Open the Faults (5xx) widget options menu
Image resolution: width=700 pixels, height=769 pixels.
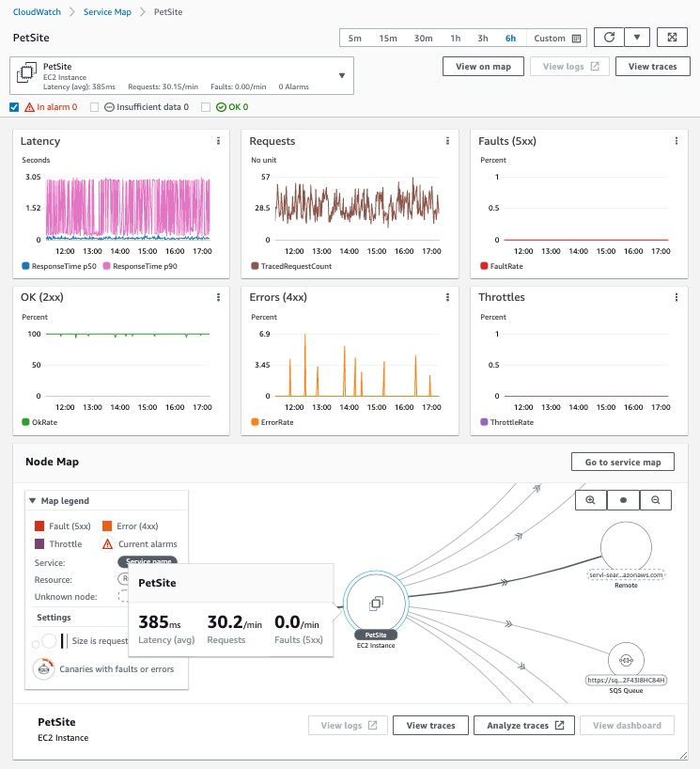coord(677,141)
